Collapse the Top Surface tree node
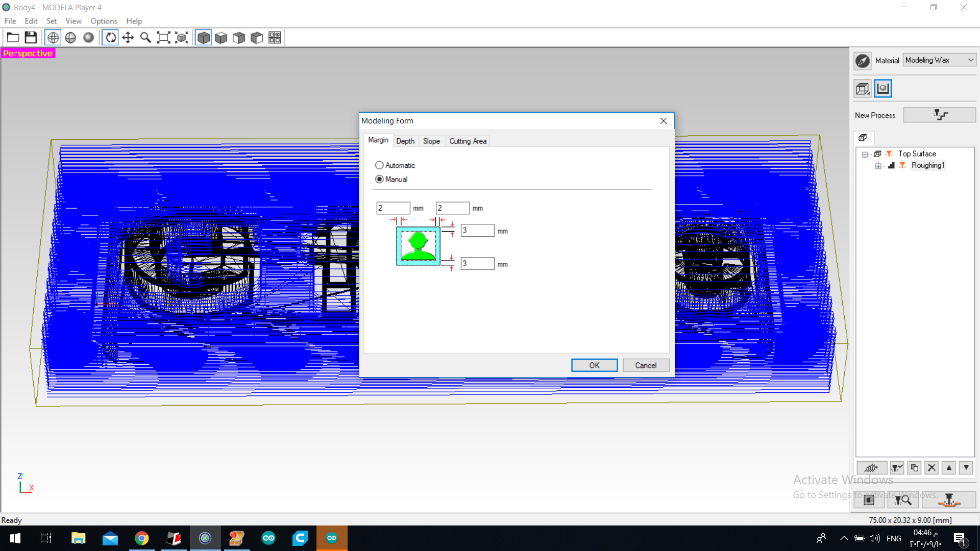Viewport: 980px width, 551px height. [x=865, y=154]
